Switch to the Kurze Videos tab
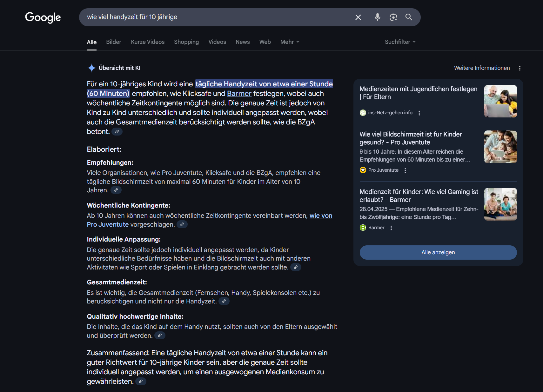 tap(148, 42)
